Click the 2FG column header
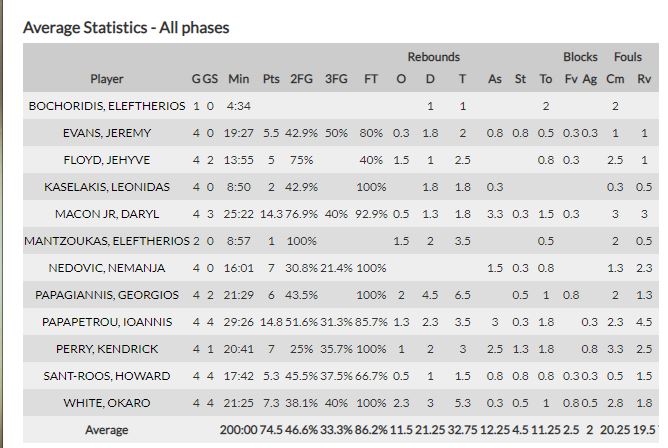This screenshot has width=668, height=448. pyautogui.click(x=301, y=79)
